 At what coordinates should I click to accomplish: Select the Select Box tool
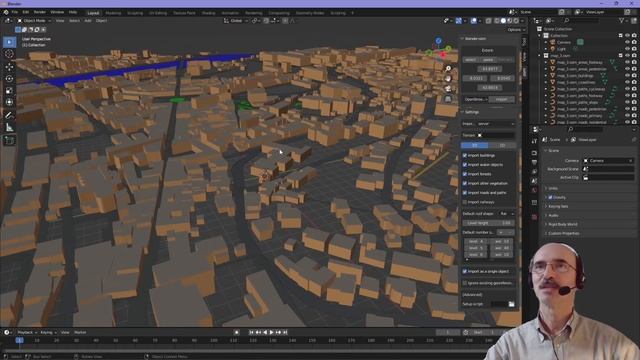[9, 42]
